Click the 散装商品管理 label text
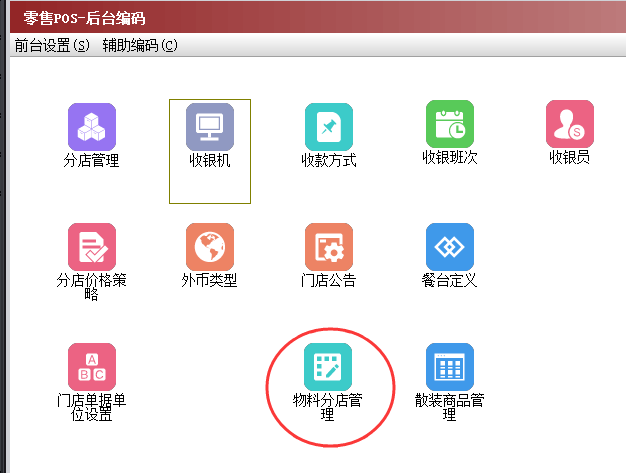 coord(450,407)
